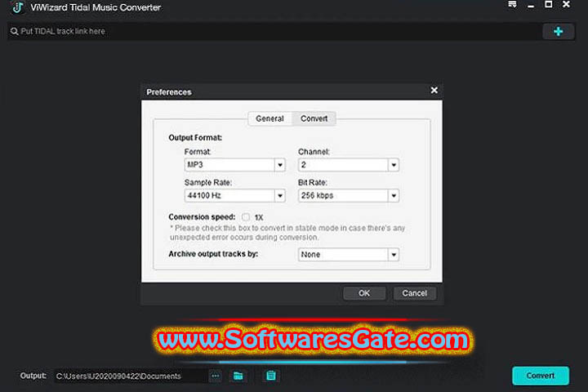Minimize the ViWizard window
588x392 pixels.
[531, 6]
